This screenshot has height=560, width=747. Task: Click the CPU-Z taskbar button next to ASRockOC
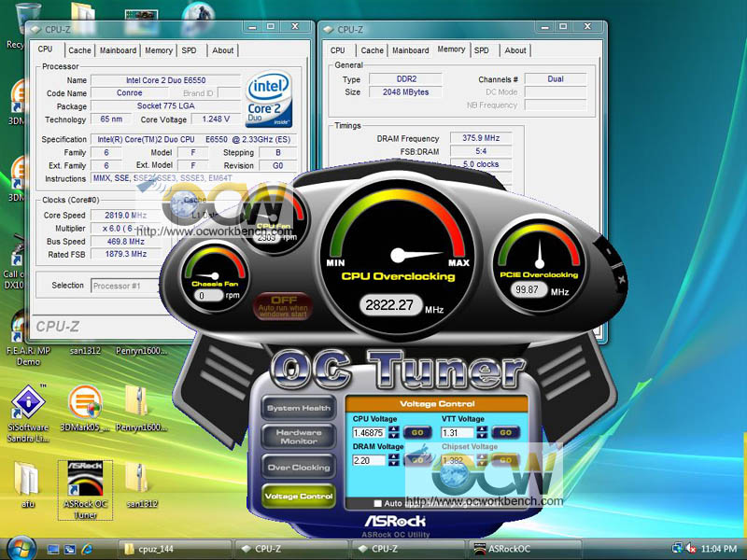[x=409, y=549]
